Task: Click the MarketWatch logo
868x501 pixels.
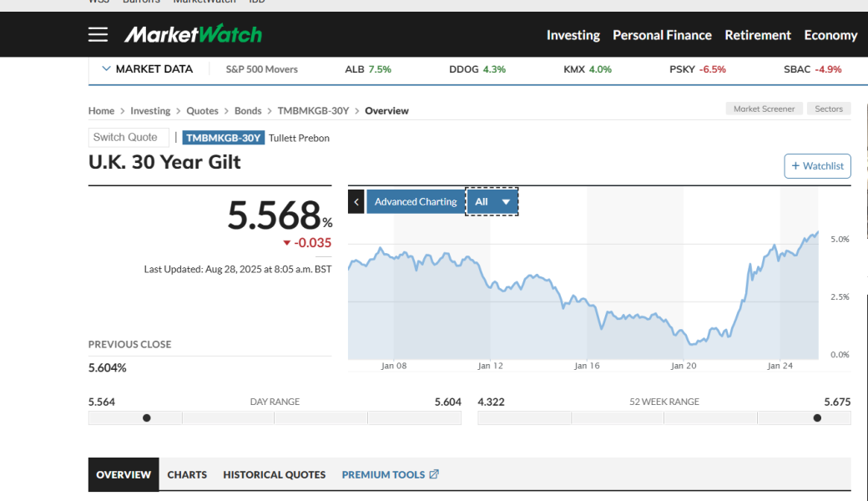Action: (x=193, y=34)
